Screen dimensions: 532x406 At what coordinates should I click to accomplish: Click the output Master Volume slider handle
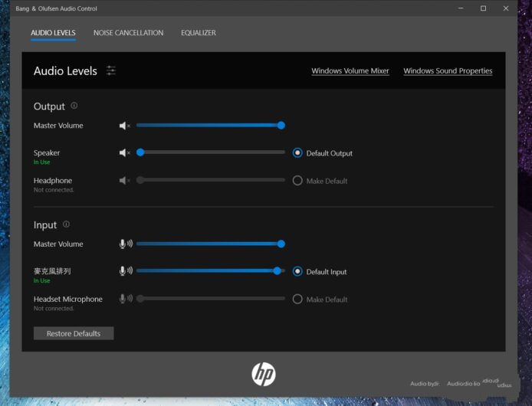(281, 126)
